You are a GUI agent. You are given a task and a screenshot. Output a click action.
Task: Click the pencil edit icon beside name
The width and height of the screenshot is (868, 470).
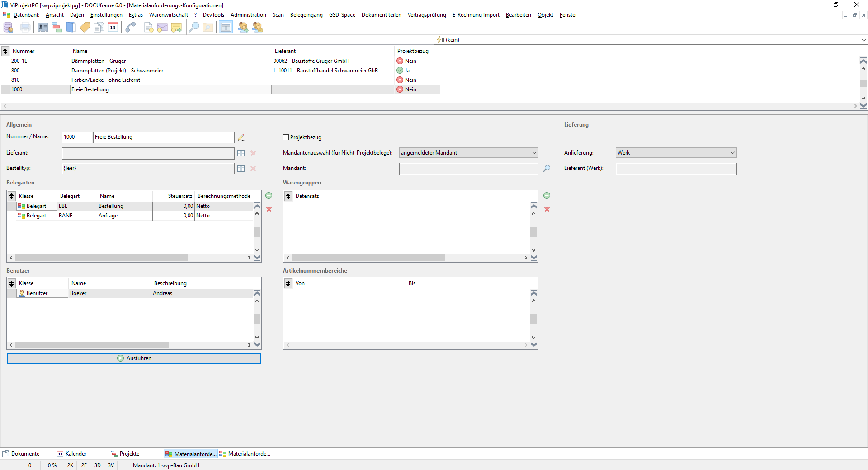coord(241,137)
